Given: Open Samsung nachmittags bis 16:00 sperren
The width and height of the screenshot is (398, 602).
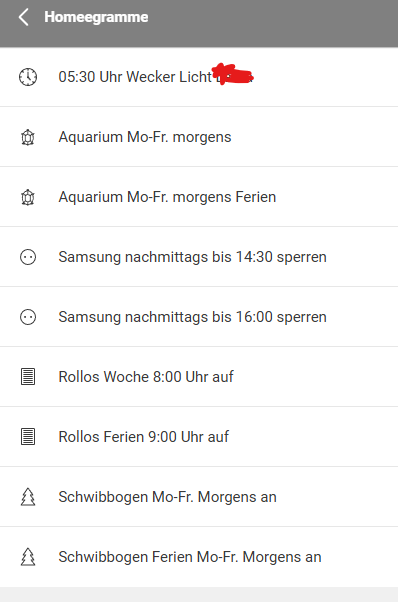Looking at the screenshot, I should pos(199,317).
